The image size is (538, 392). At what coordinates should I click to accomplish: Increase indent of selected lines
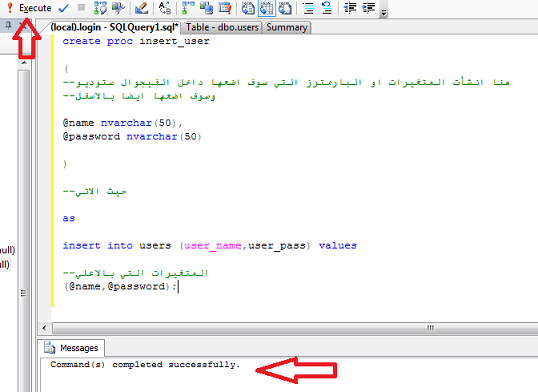click(369, 8)
